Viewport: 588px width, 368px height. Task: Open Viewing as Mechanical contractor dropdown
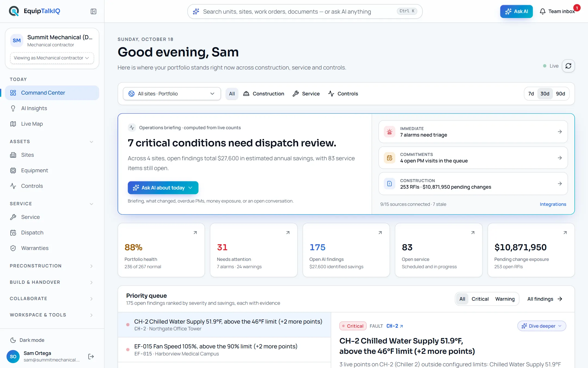(x=52, y=58)
